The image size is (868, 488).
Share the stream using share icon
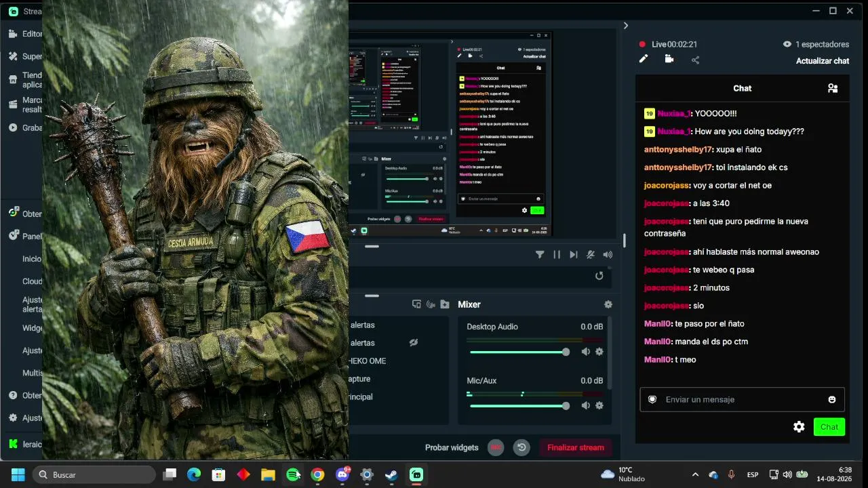tap(696, 60)
